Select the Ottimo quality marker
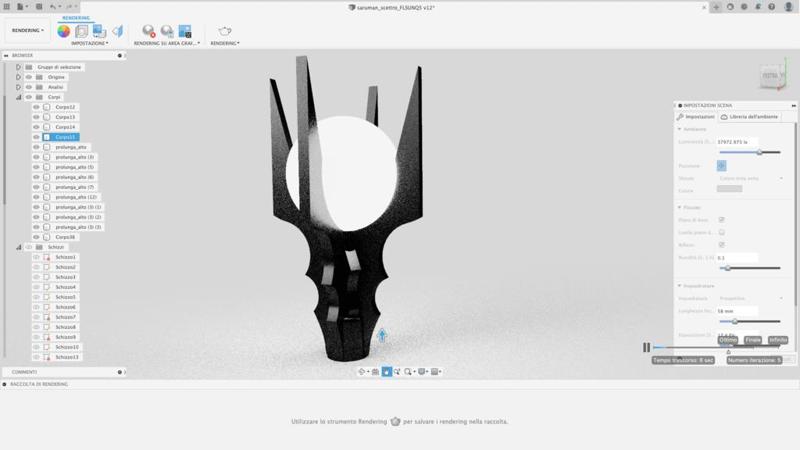Image resolution: width=800 pixels, height=450 pixels. click(728, 340)
